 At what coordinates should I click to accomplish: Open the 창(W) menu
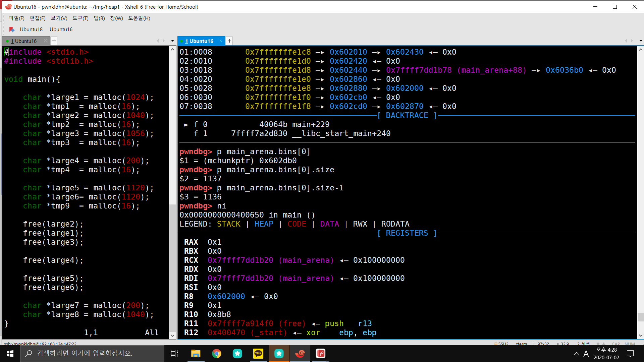click(116, 18)
